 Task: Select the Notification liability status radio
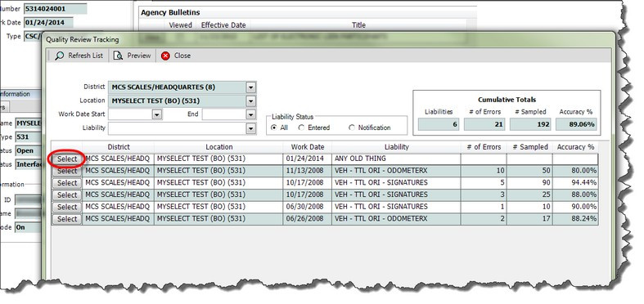pos(352,127)
